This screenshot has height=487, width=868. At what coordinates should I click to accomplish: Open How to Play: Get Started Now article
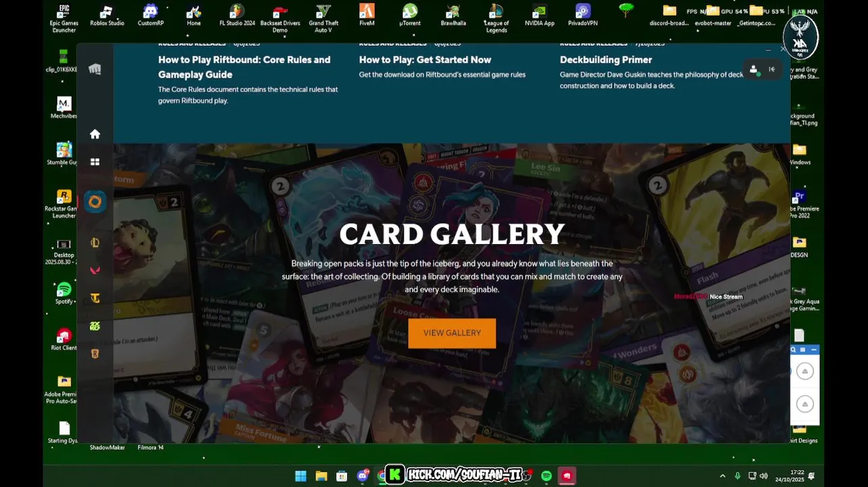425,60
